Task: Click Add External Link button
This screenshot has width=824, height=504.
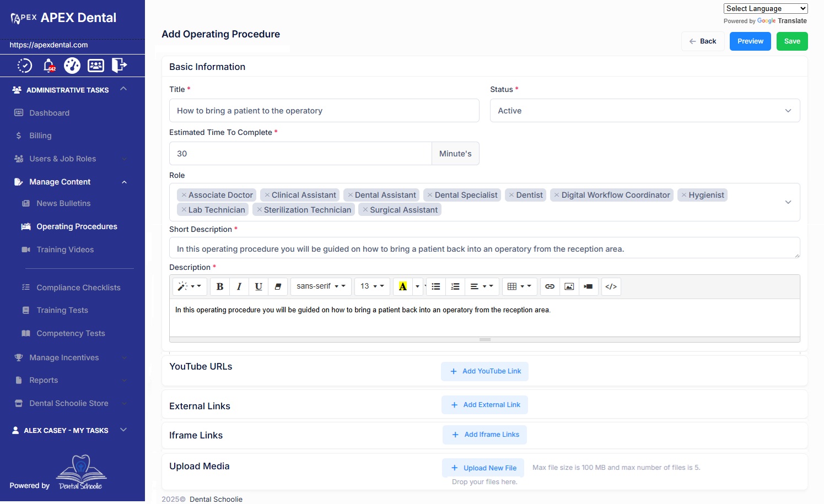Action: 484,405
